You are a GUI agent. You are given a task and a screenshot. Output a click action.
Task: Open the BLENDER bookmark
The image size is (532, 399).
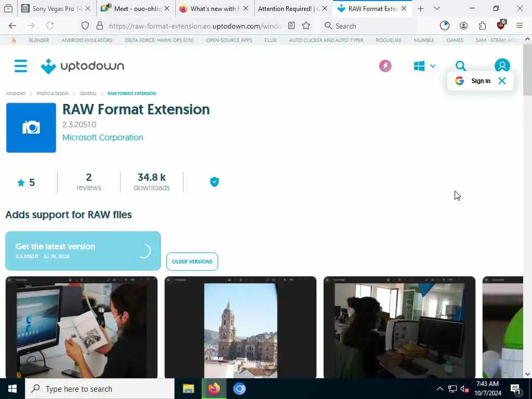pos(39,41)
